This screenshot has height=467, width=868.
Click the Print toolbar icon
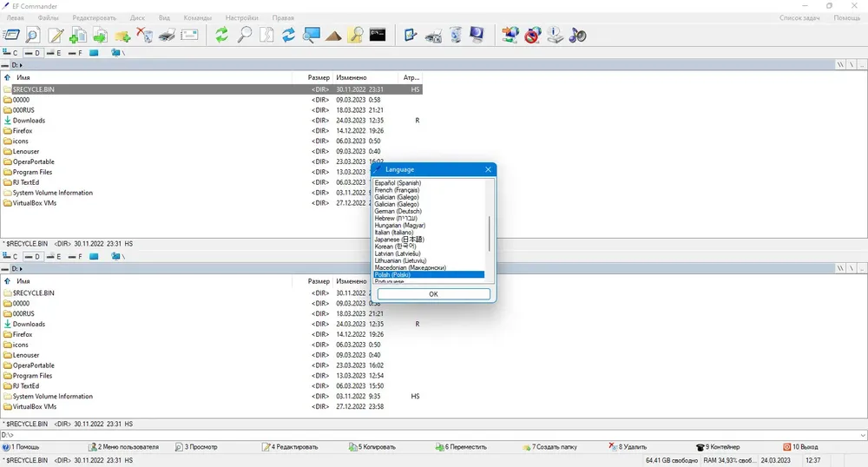tap(167, 36)
